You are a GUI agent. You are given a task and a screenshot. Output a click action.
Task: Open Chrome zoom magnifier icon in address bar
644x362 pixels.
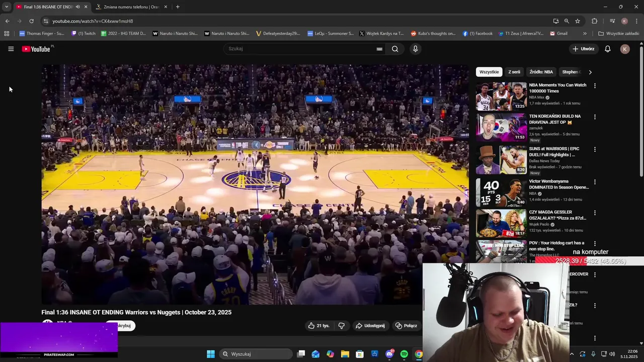[x=567, y=21]
